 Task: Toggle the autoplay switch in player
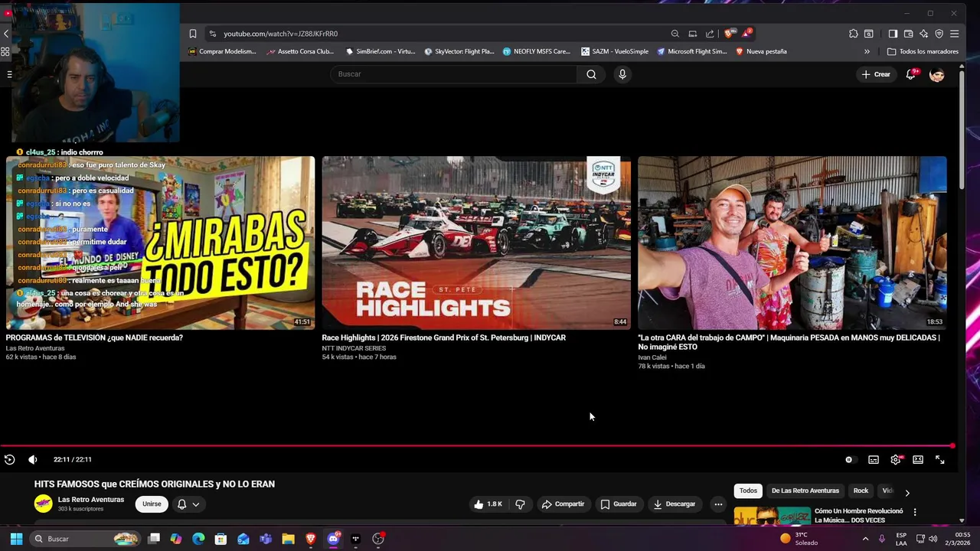point(849,459)
